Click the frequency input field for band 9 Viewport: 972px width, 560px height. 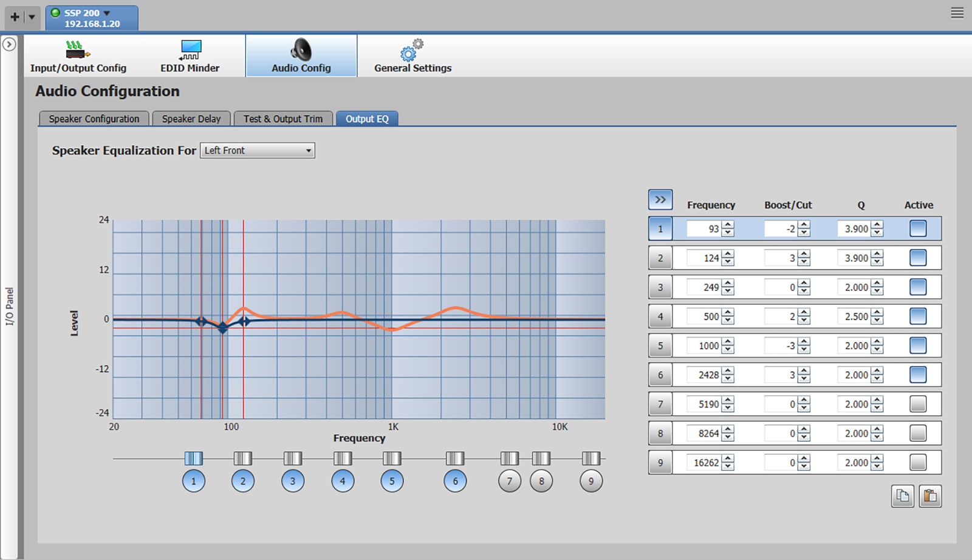tap(703, 462)
